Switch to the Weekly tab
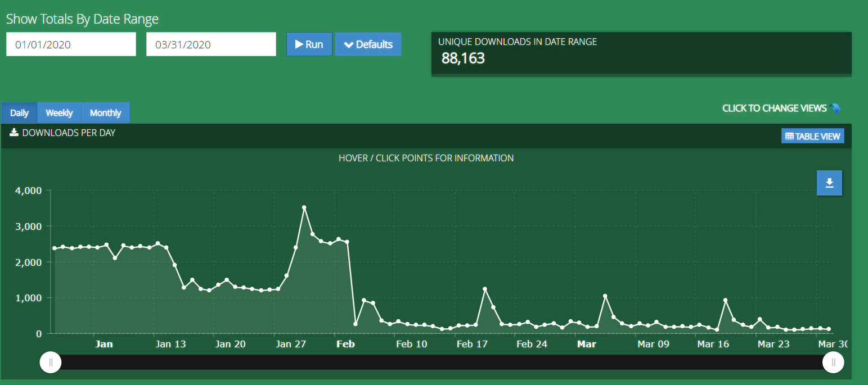The width and height of the screenshot is (868, 385). click(x=59, y=113)
